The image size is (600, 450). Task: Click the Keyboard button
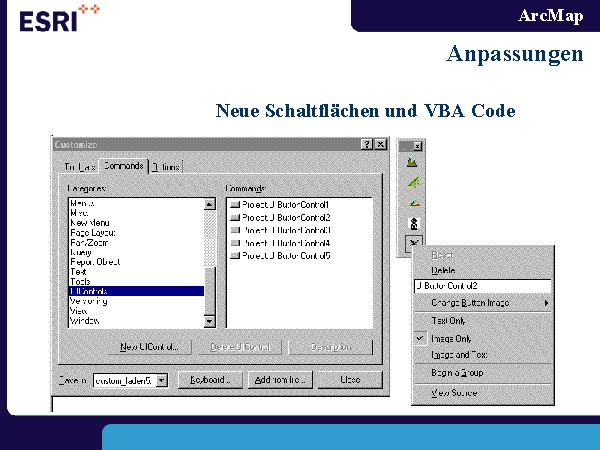click(x=211, y=381)
